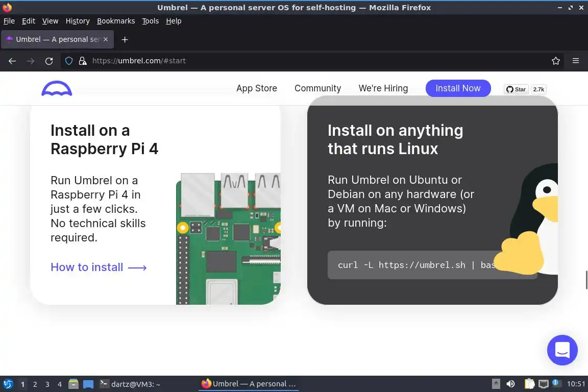The height and width of the screenshot is (392, 588).
Task: Open the History menu
Action: [78, 21]
